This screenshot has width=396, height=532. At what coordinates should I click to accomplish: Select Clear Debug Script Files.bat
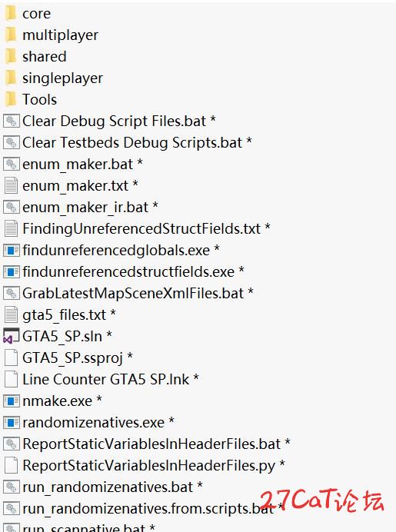click(114, 121)
